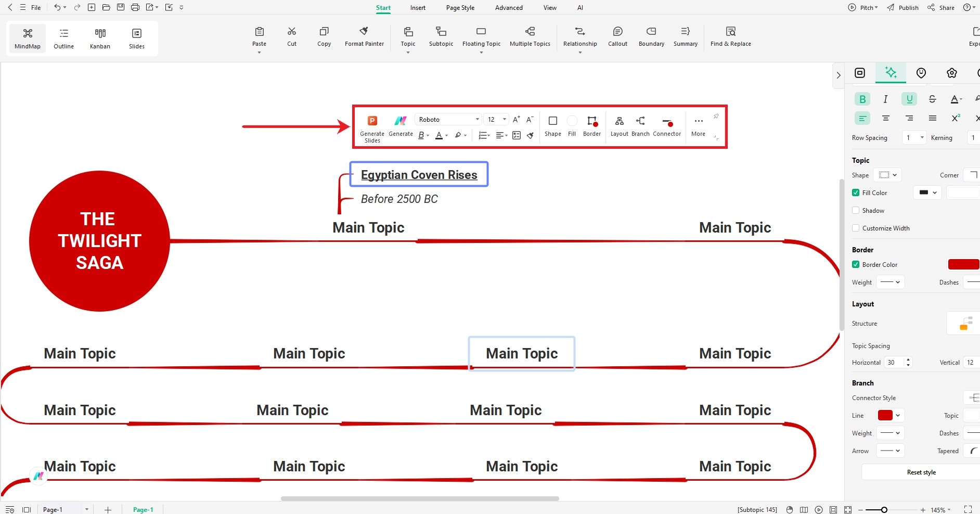Open Shape options in floating toolbar
Viewport: 980px width, 514px height.
click(553, 126)
